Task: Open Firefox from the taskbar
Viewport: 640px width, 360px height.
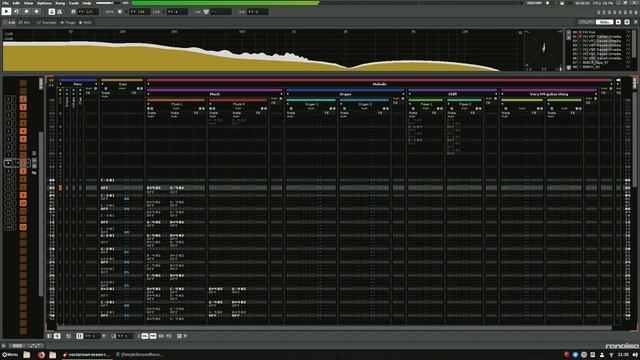Action: point(41,355)
